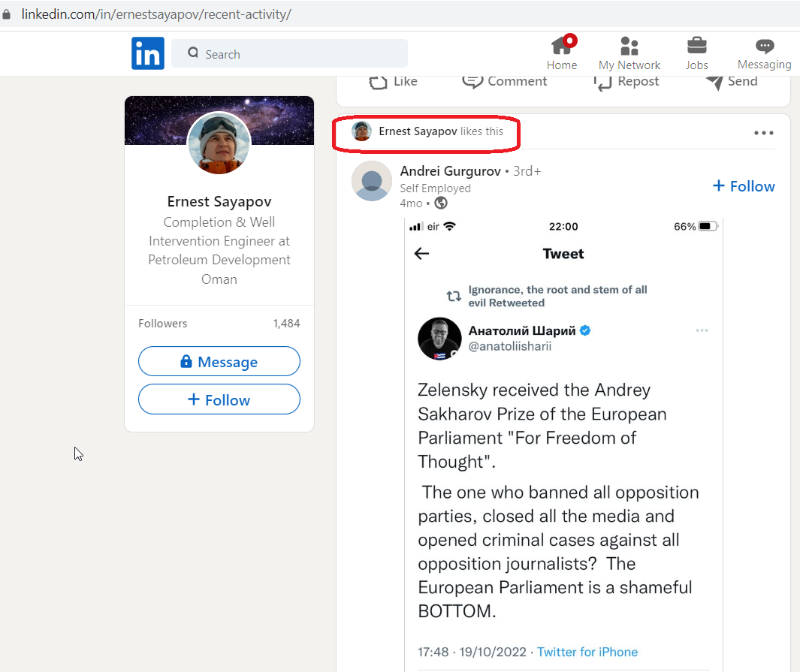Click the magnifier icon in Search
The height and width of the screenshot is (672, 800).
pos(193,53)
